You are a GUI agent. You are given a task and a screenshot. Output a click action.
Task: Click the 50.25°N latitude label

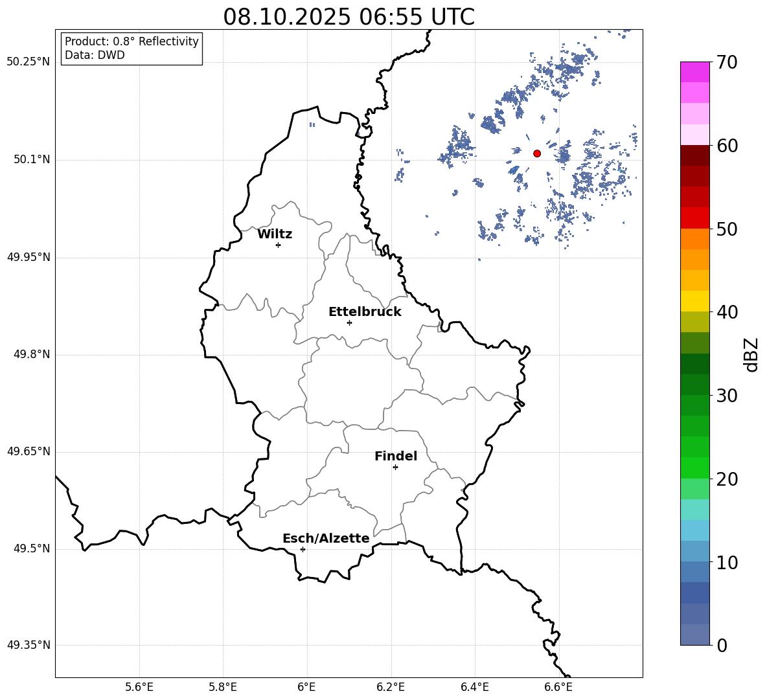coord(29,62)
